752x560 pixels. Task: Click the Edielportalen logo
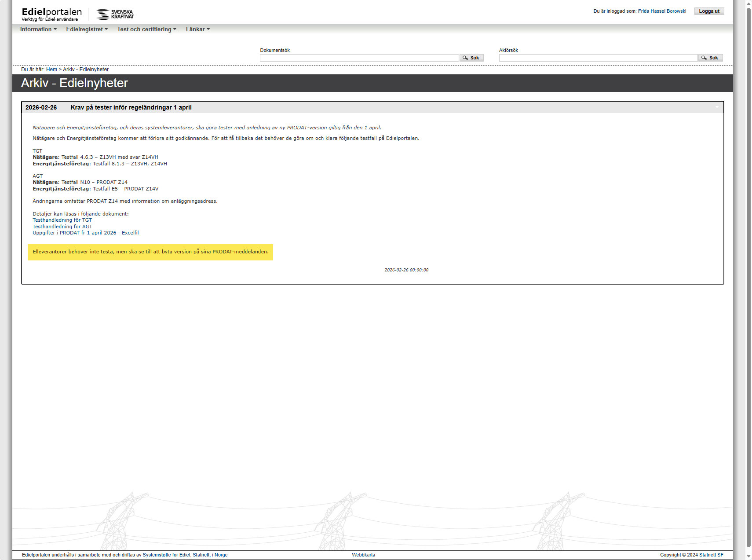pyautogui.click(x=51, y=14)
